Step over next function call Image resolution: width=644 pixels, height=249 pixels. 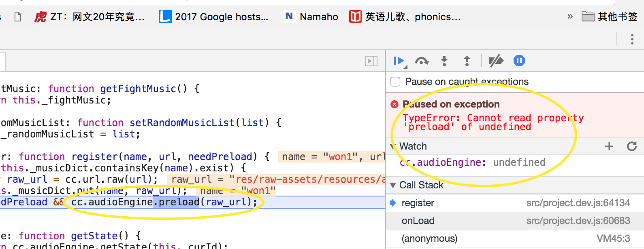click(x=422, y=61)
